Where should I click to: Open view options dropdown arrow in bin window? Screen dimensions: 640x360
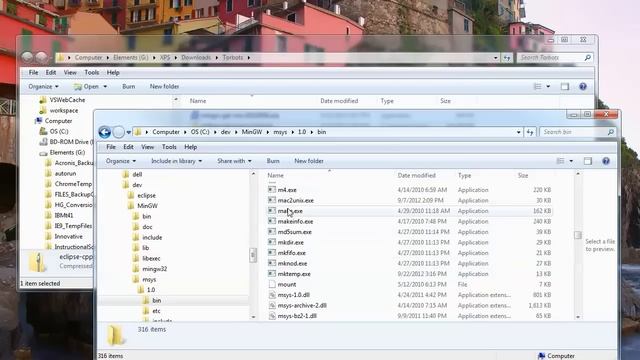click(571, 161)
